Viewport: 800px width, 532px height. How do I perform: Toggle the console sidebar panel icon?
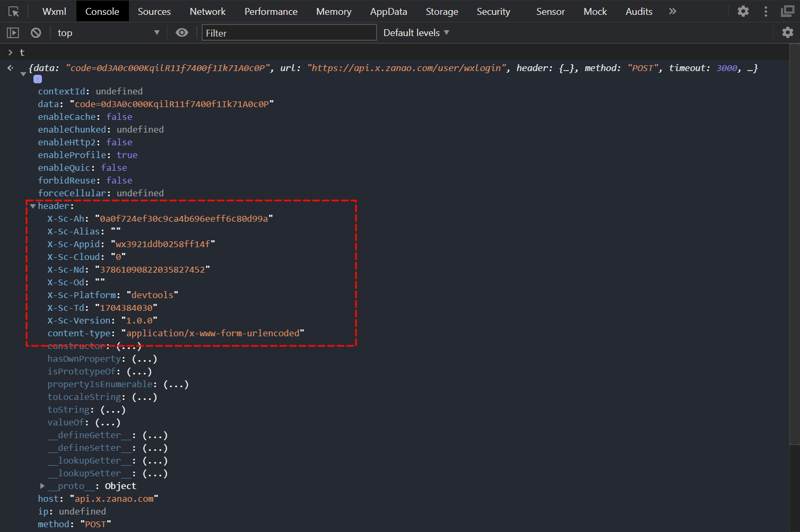(13, 33)
